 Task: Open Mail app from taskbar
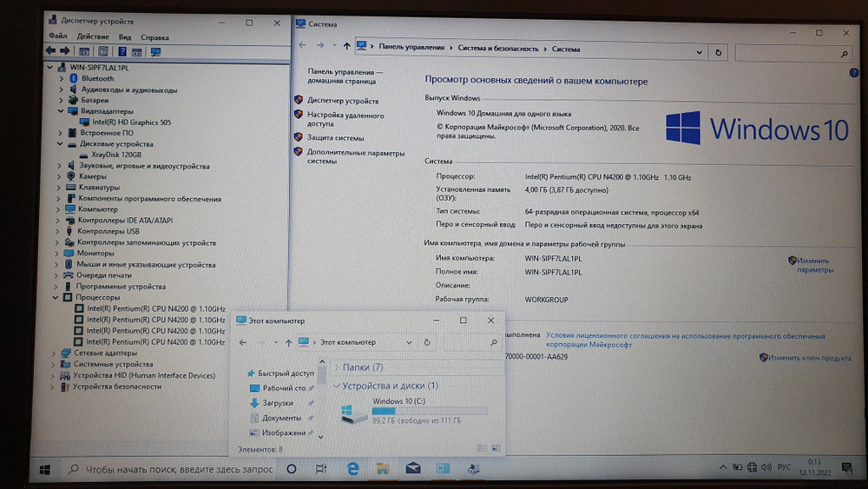tap(413, 468)
